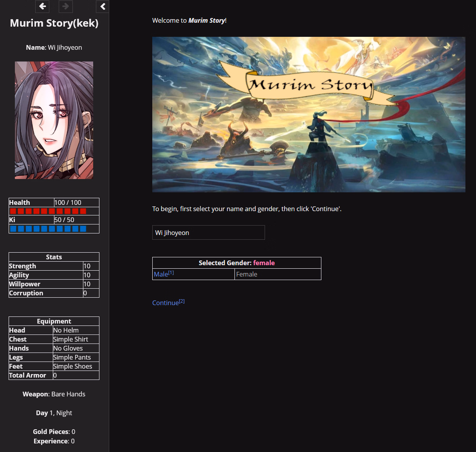The width and height of the screenshot is (476, 452).
Task: Click the Experience: 0 text
Action: click(x=54, y=441)
